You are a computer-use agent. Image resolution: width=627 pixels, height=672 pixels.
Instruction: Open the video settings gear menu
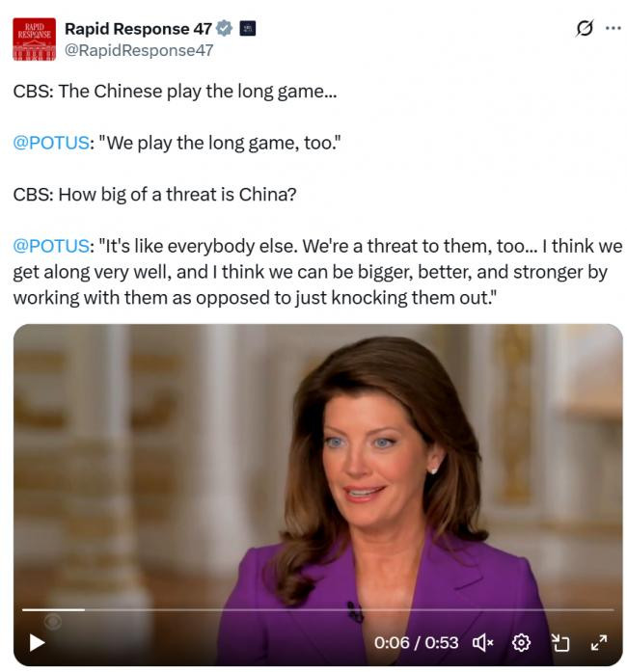(x=521, y=643)
